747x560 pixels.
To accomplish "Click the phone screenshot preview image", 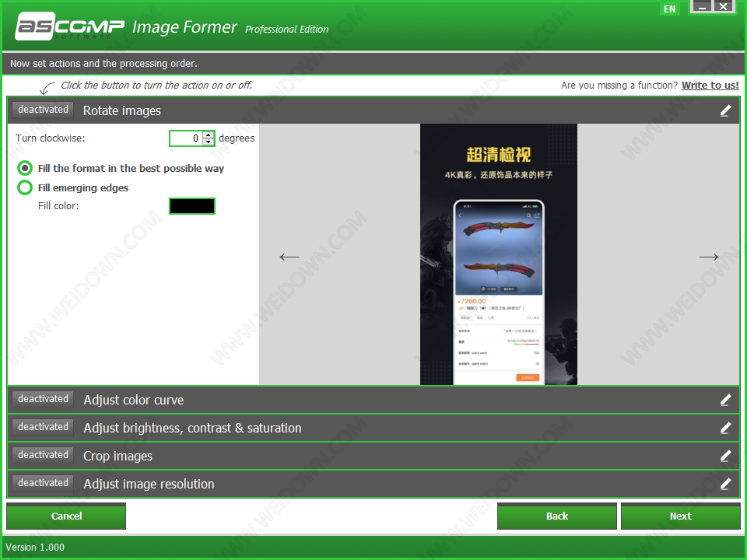I will tap(498, 254).
